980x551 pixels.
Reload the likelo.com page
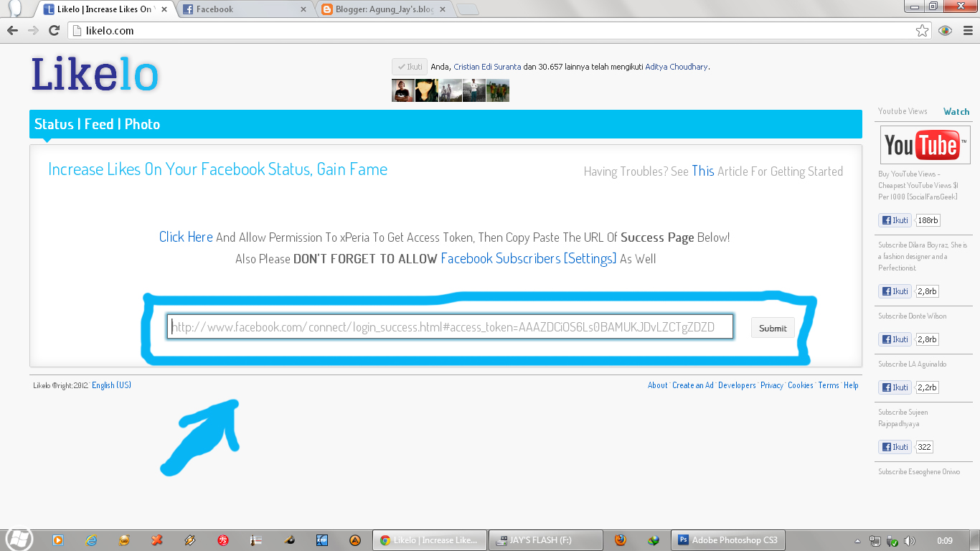point(54,31)
